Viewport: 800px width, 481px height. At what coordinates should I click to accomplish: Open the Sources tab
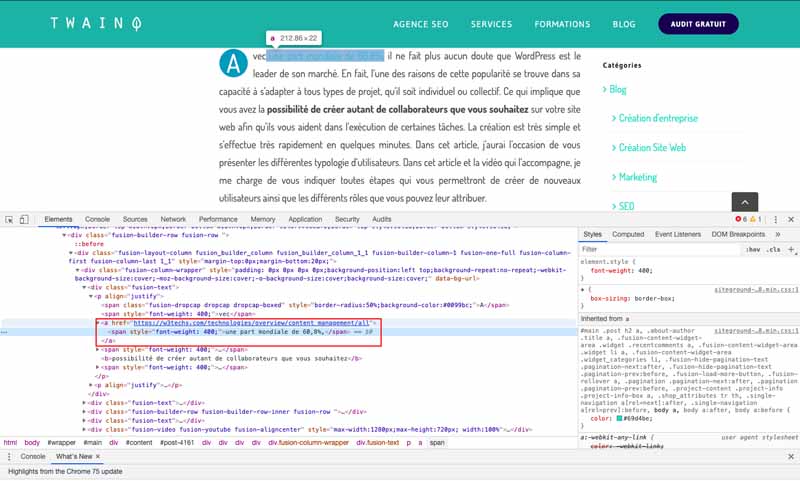(x=135, y=219)
